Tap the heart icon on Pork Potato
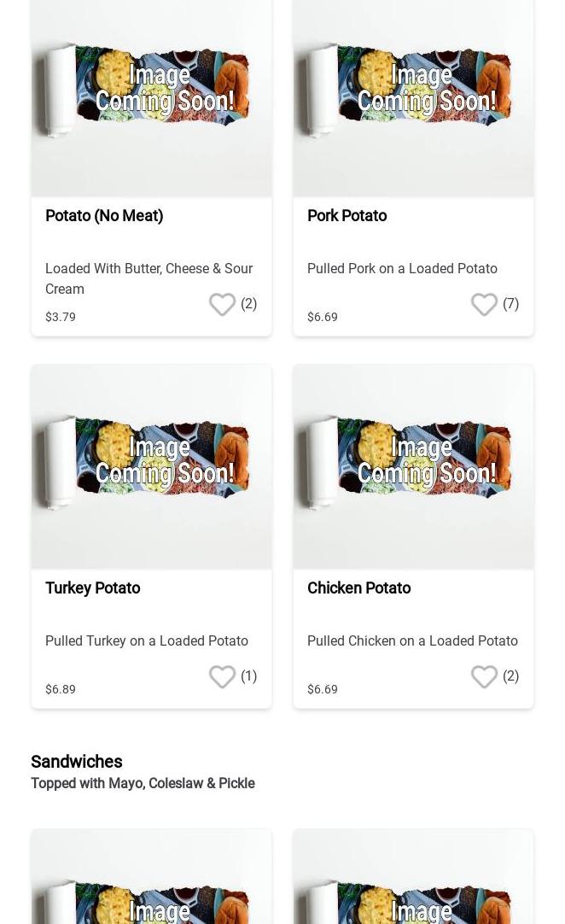The width and height of the screenshot is (565, 924). click(x=484, y=304)
